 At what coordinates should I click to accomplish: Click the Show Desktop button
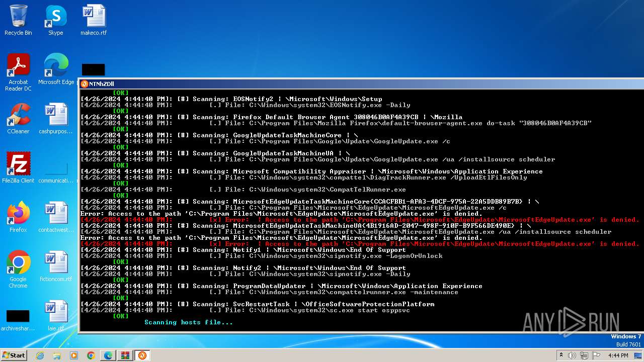point(639,355)
